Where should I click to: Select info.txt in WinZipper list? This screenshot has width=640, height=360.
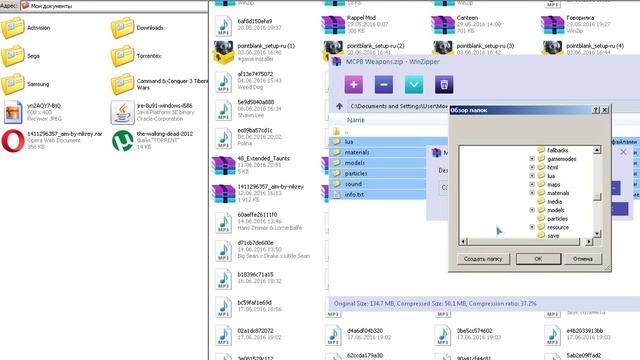click(x=378, y=195)
